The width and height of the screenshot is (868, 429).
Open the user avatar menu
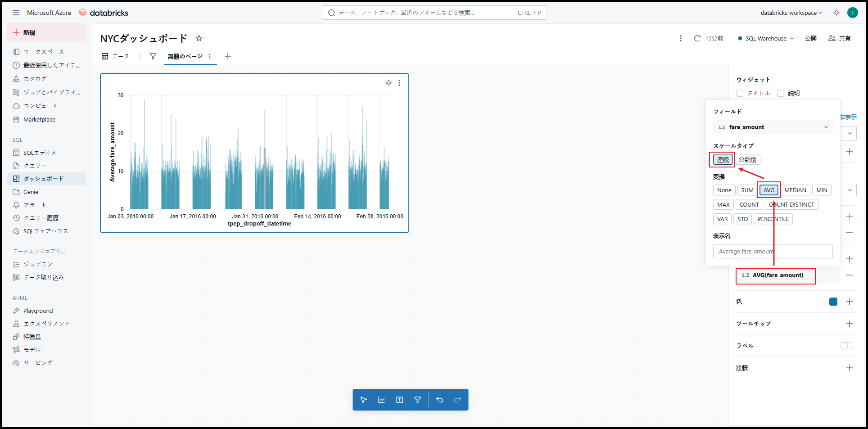(852, 13)
